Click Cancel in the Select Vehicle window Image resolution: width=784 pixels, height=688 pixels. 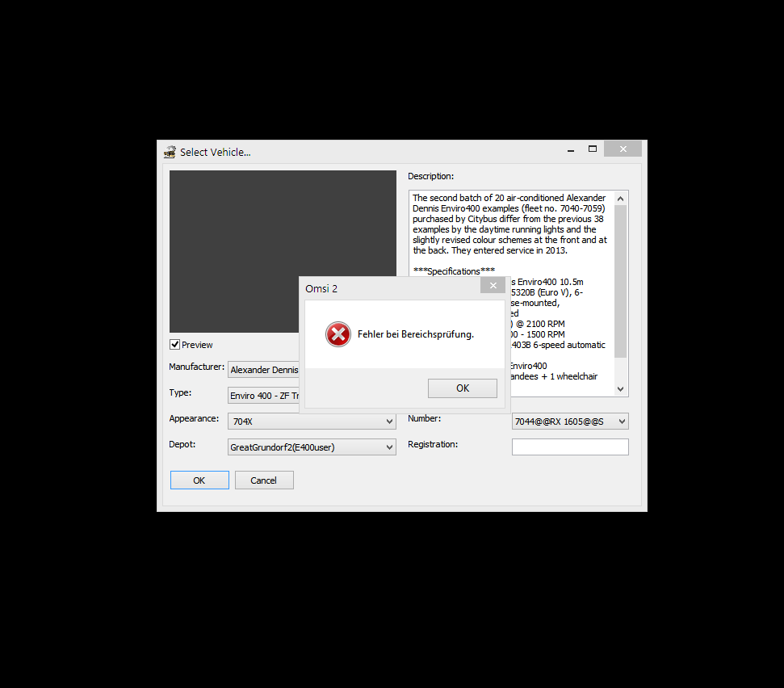tap(264, 480)
